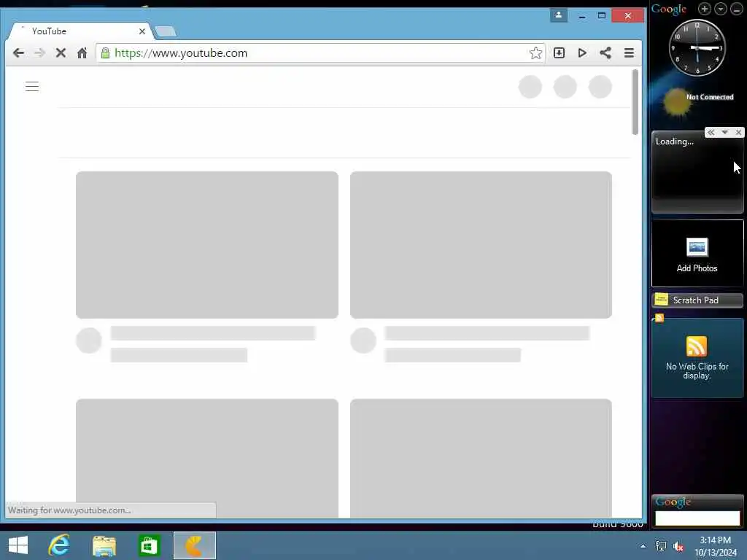Click the muted speaker tray icon

coord(678,546)
